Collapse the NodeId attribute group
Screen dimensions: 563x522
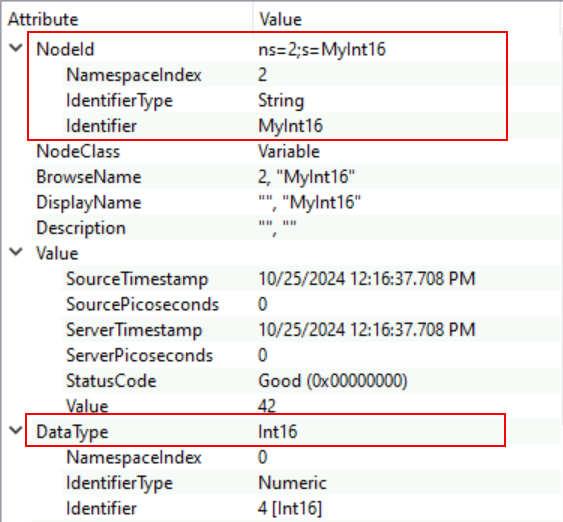click(16, 48)
